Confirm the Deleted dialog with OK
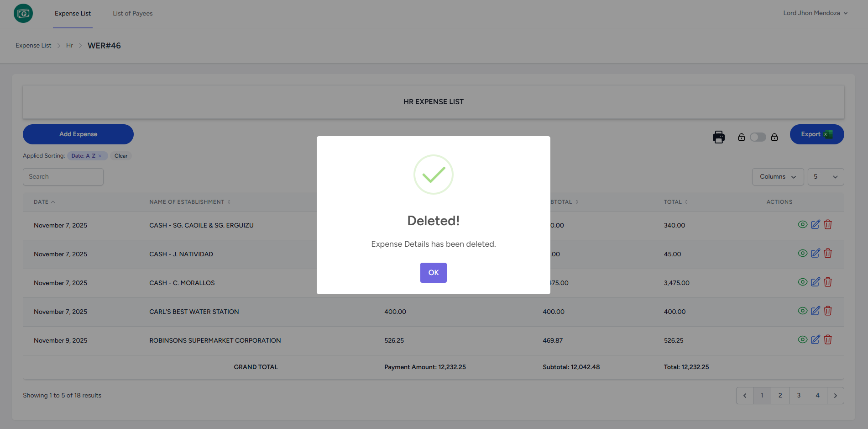Viewport: 868px width, 429px height. (434, 273)
